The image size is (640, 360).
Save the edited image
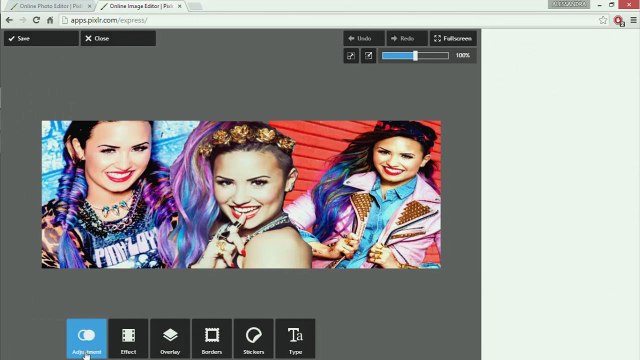(x=41, y=38)
